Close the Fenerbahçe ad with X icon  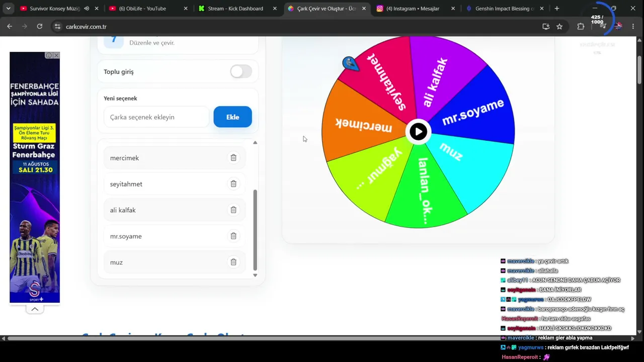coord(56,55)
